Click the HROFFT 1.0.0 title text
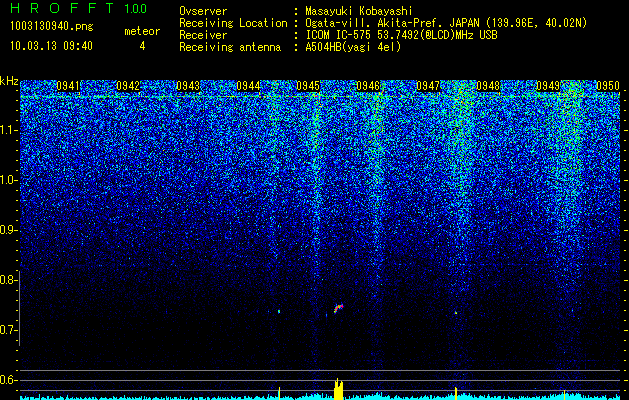 pyautogui.click(x=79, y=8)
